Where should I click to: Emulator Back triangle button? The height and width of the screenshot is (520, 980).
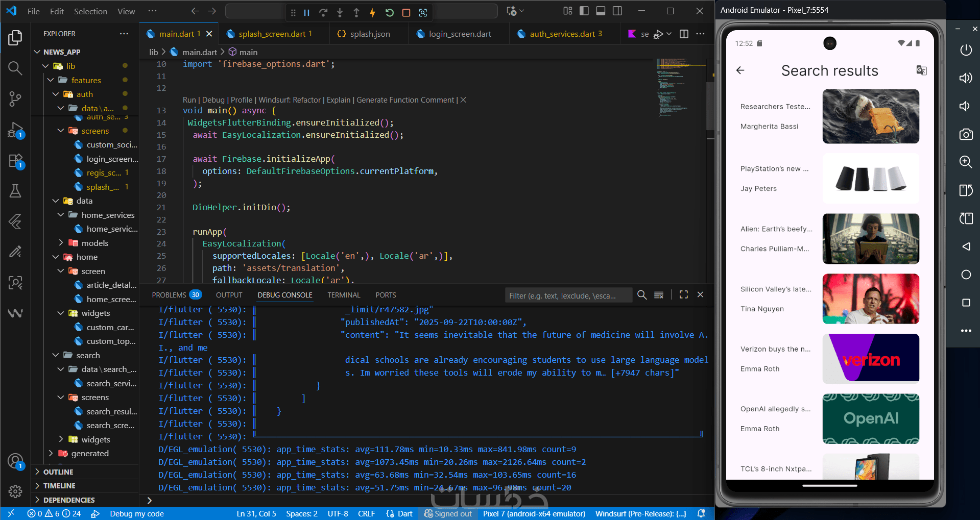[965, 246]
